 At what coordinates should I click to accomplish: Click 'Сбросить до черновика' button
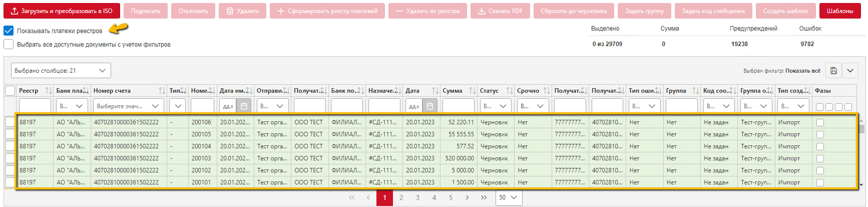[x=574, y=11]
